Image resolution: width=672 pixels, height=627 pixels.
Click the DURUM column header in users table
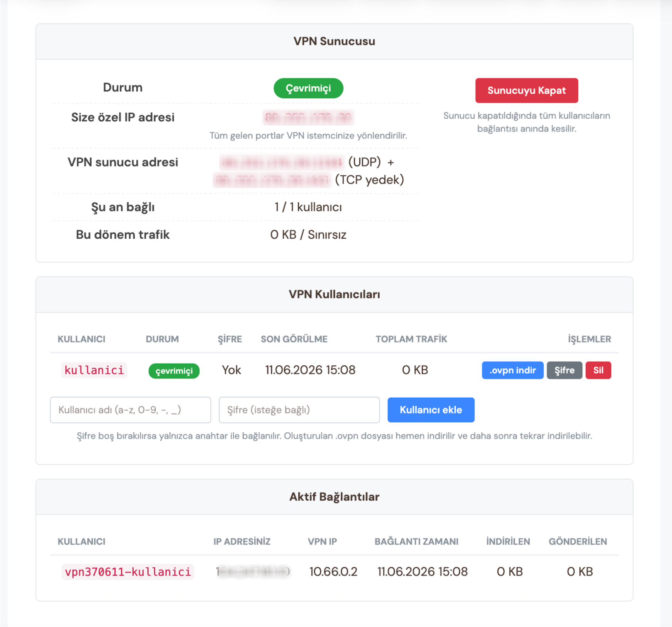(x=162, y=339)
